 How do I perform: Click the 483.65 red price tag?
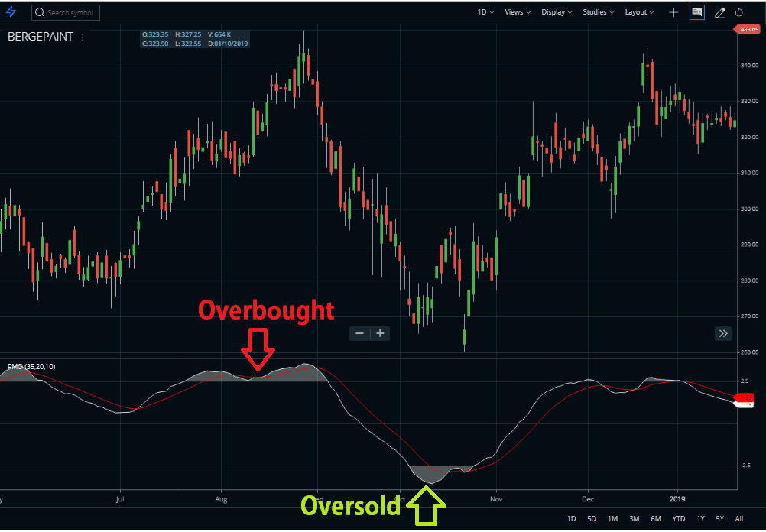[748, 29]
